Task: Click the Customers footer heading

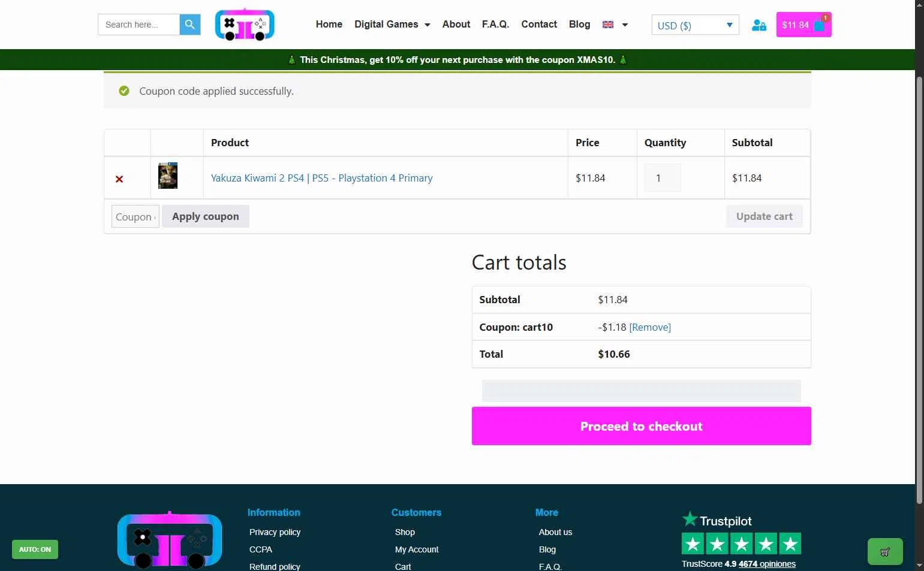Action: 416,512
